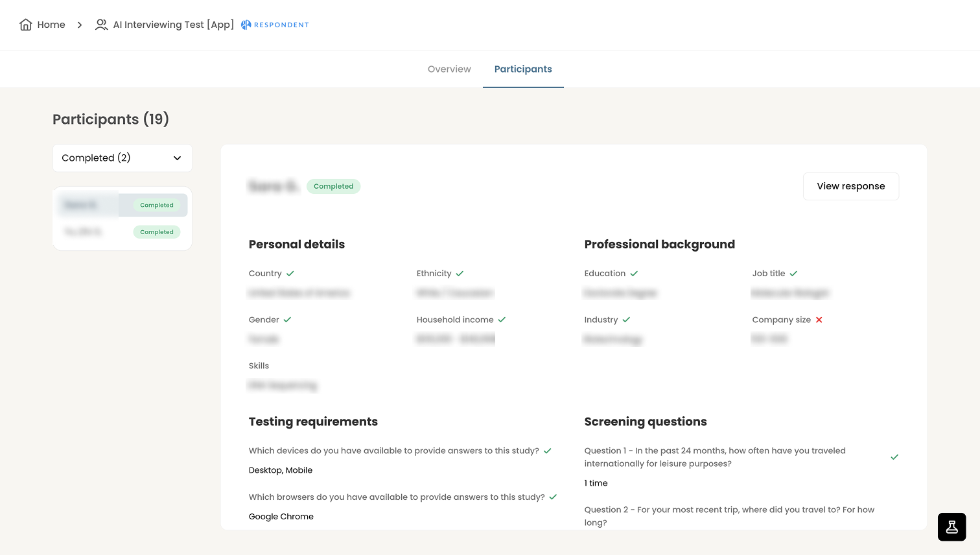Open the flask lab button

pos(951,527)
